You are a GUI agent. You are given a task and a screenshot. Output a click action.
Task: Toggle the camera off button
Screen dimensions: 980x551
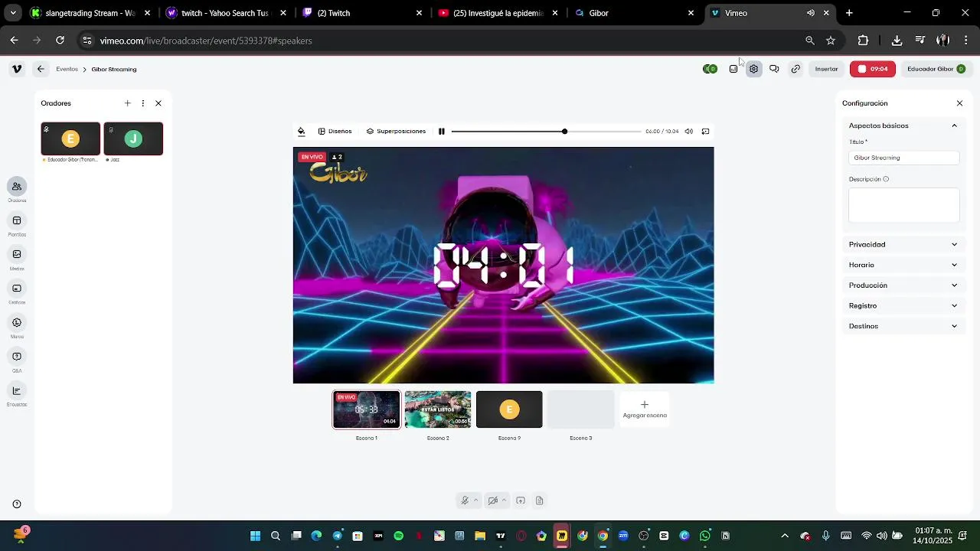pos(493,500)
